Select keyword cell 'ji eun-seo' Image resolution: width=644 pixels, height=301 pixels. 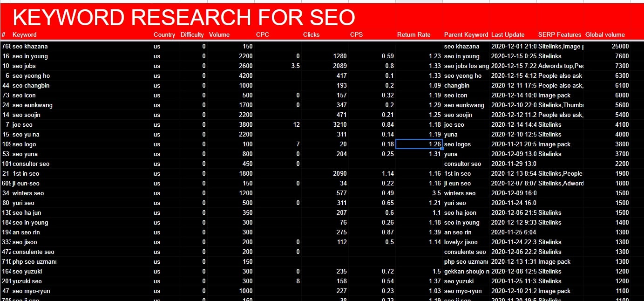81,183
